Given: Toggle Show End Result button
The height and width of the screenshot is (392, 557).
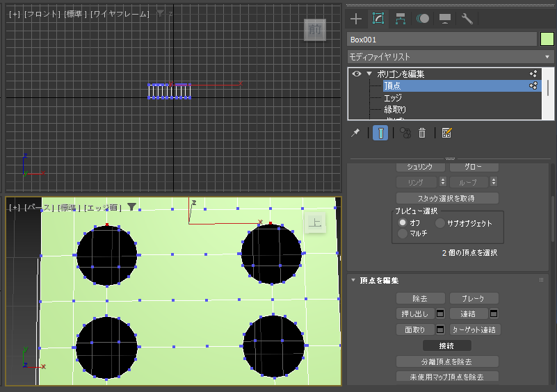Looking at the screenshot, I should [380, 133].
